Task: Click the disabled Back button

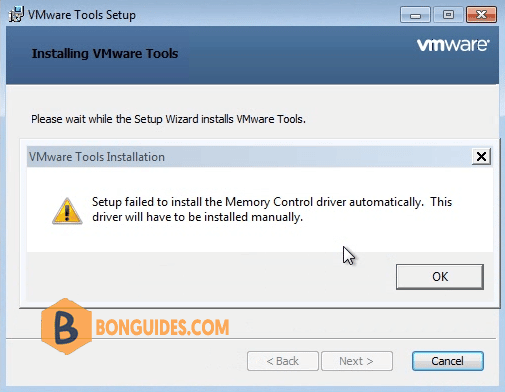Action: 283,361
